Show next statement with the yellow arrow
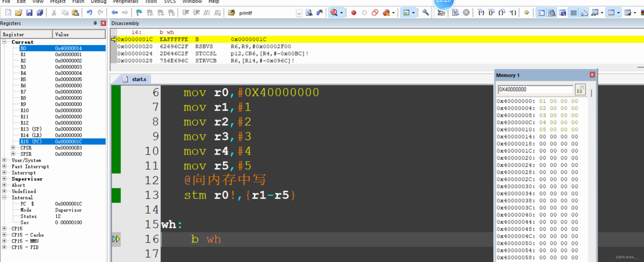This screenshot has height=262, width=644. pos(527,13)
